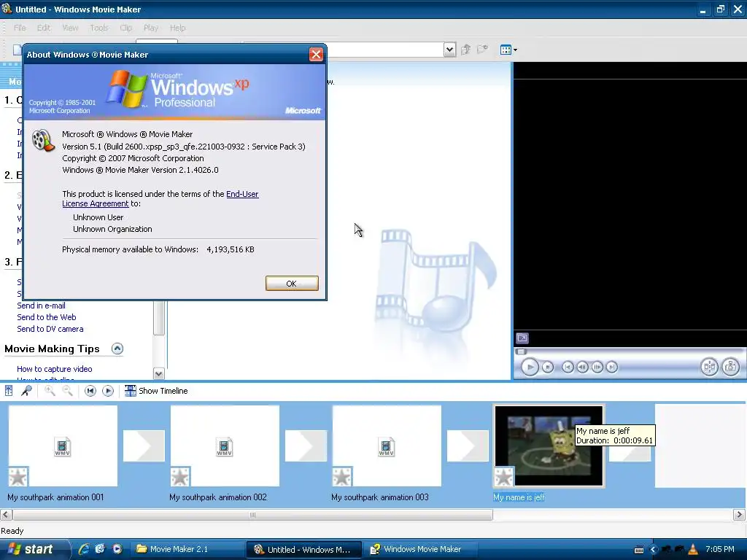Collapse the Movie Making Tips section
The width and height of the screenshot is (747, 560).
click(x=117, y=349)
